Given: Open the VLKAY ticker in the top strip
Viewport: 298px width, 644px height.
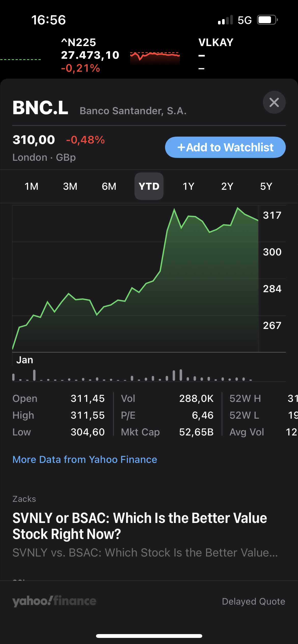Looking at the screenshot, I should click(216, 42).
